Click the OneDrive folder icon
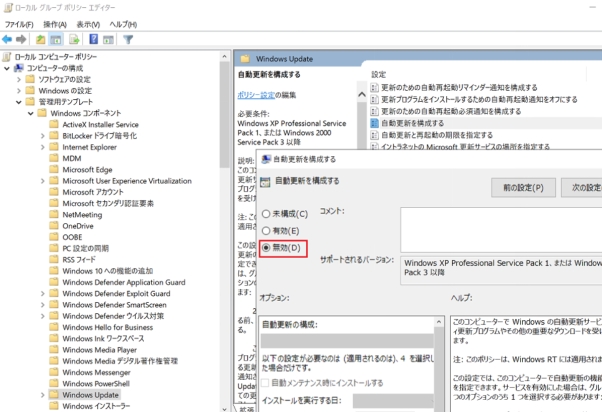The width and height of the screenshot is (602, 412). click(x=54, y=225)
